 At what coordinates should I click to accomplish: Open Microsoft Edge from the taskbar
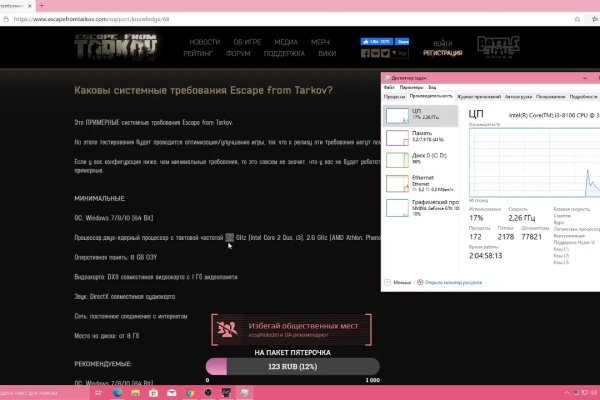coord(117,393)
